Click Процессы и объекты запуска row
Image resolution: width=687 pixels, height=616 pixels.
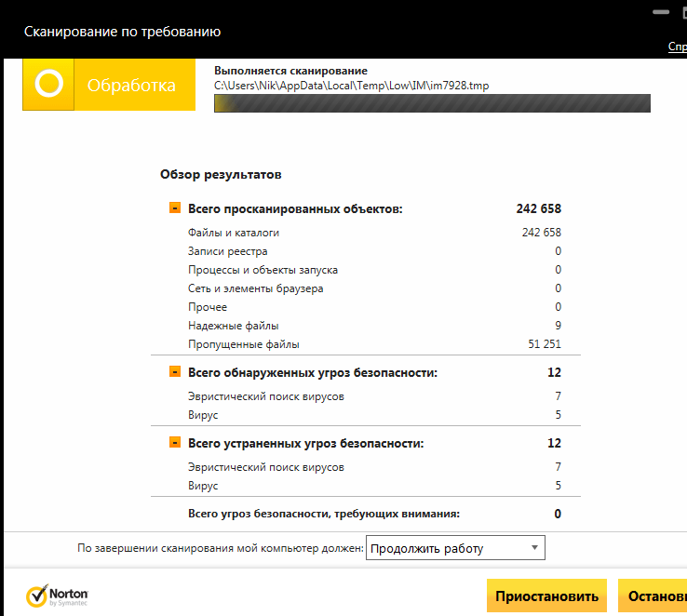click(x=374, y=270)
